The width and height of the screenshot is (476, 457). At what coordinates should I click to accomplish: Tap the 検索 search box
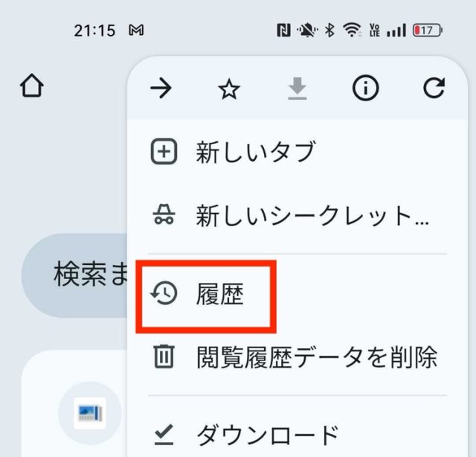coord(74,275)
